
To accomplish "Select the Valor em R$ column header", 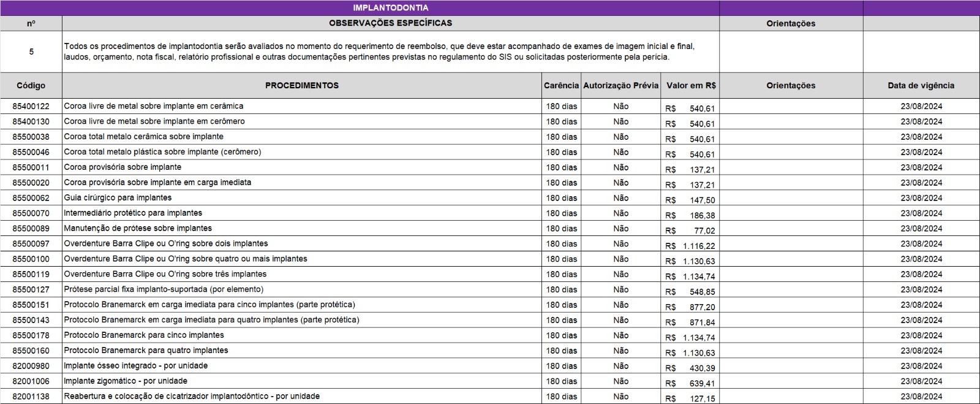I will point(691,86).
